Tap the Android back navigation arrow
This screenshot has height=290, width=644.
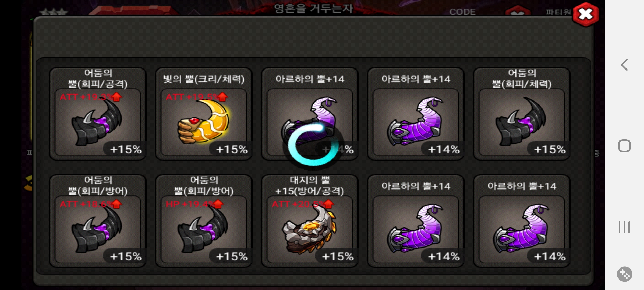coord(624,65)
